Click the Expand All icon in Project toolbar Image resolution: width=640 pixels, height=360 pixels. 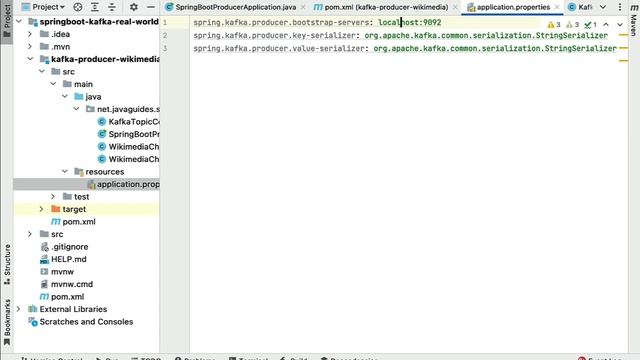pyautogui.click(x=95, y=7)
